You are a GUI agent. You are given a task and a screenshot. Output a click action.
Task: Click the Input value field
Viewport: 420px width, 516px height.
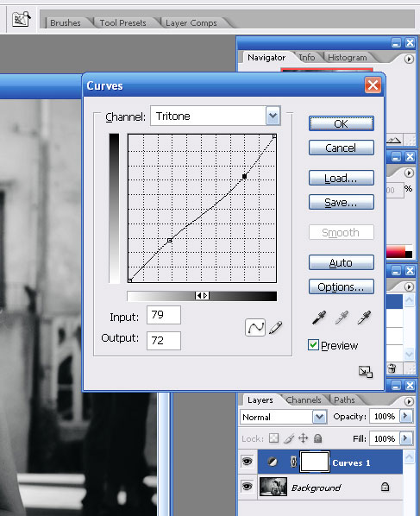point(164,315)
